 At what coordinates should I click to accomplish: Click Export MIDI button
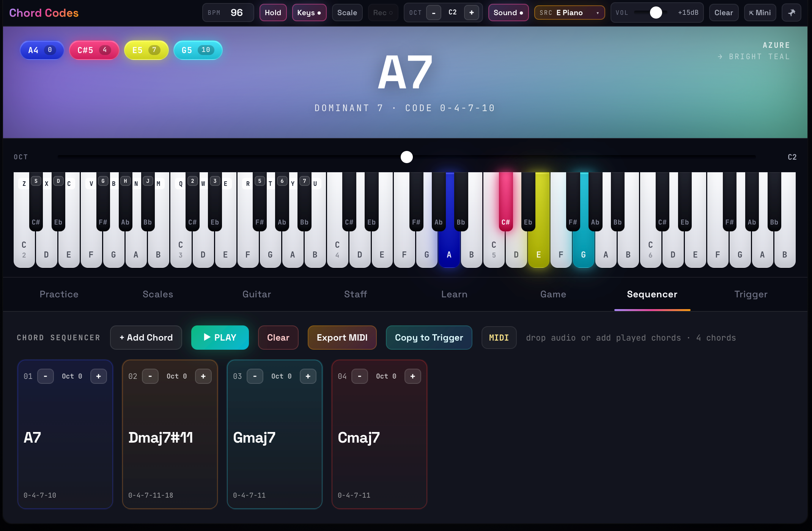pos(342,338)
